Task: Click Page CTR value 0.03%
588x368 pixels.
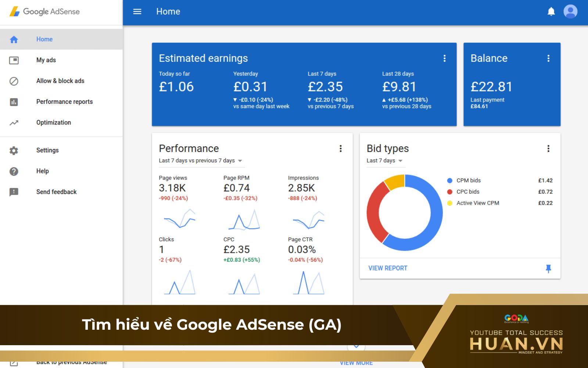Action: coord(302,250)
